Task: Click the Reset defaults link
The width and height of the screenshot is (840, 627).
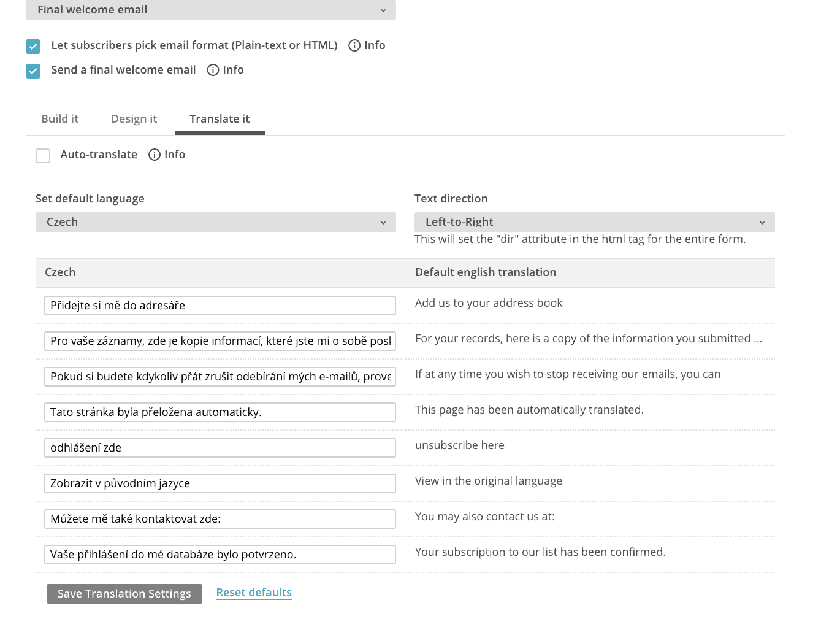Action: coord(254,593)
